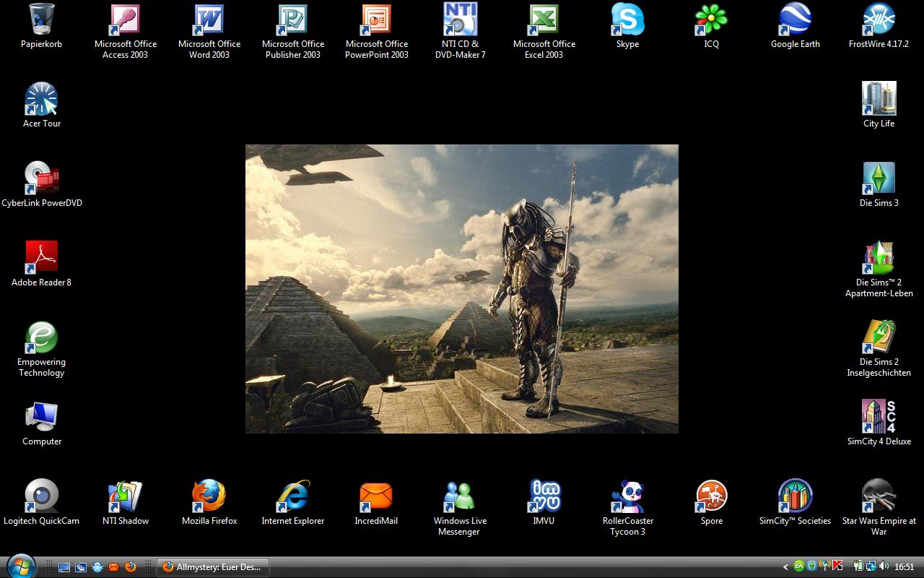The image size is (924, 578).
Task: Switch to the Allmystery Firefox taskbar window
Action: (x=213, y=567)
